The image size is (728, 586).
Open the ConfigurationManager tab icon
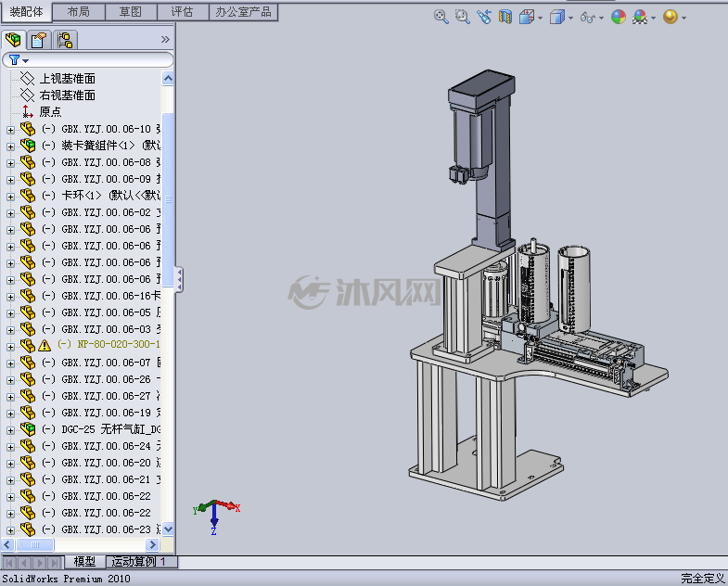65,40
